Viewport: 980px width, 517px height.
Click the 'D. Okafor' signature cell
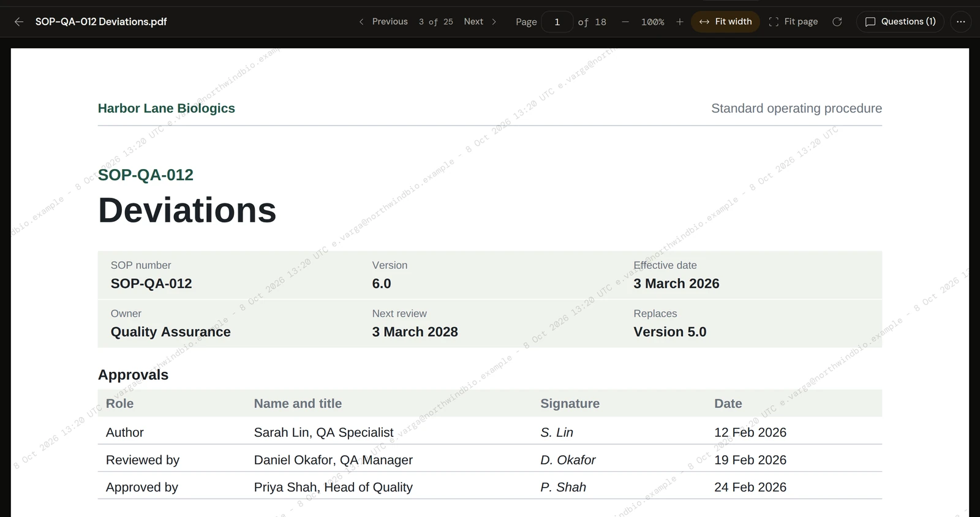point(568,460)
